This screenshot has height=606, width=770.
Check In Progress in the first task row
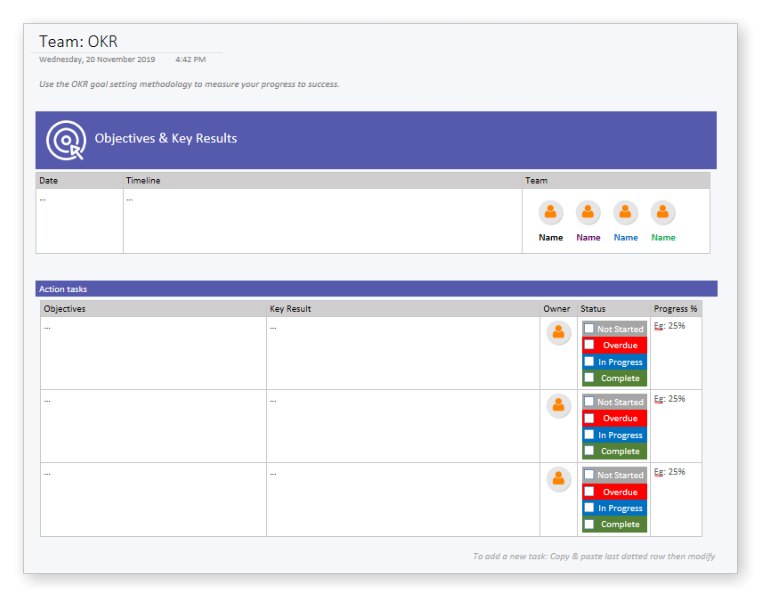tap(589, 361)
